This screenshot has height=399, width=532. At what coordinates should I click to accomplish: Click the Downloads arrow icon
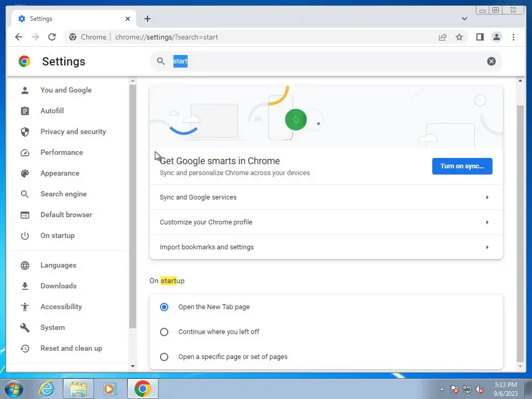[25, 286]
